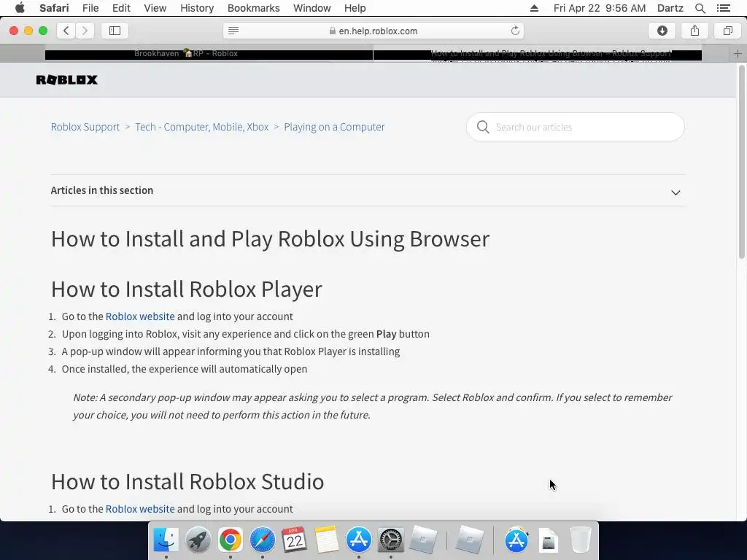The image size is (747, 560).
Task: Open the disk image file icon in Dock
Action: coord(549,541)
